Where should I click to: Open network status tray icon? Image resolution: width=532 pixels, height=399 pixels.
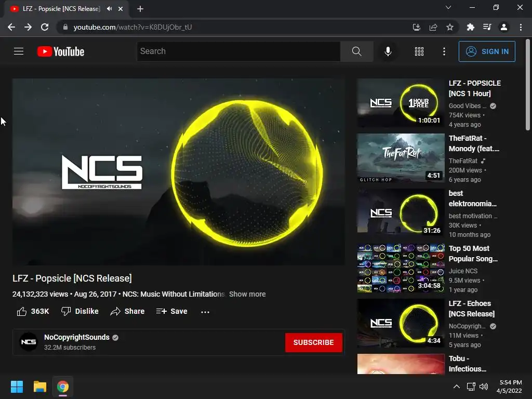[471, 387]
